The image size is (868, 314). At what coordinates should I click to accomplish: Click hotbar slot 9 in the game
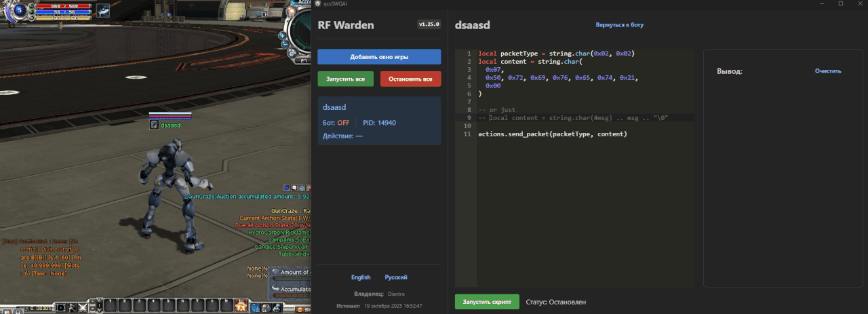point(226,305)
